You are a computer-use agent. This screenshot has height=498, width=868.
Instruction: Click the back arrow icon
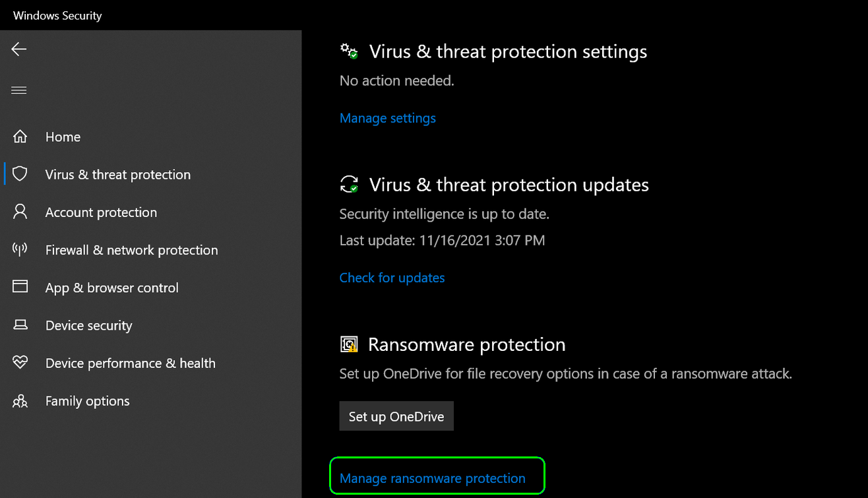point(19,49)
